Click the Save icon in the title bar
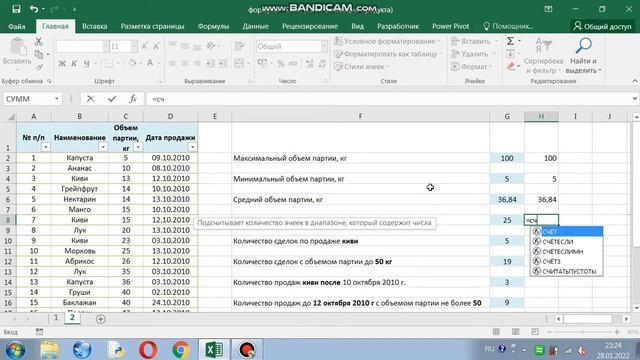640x360 pixels. point(16,9)
